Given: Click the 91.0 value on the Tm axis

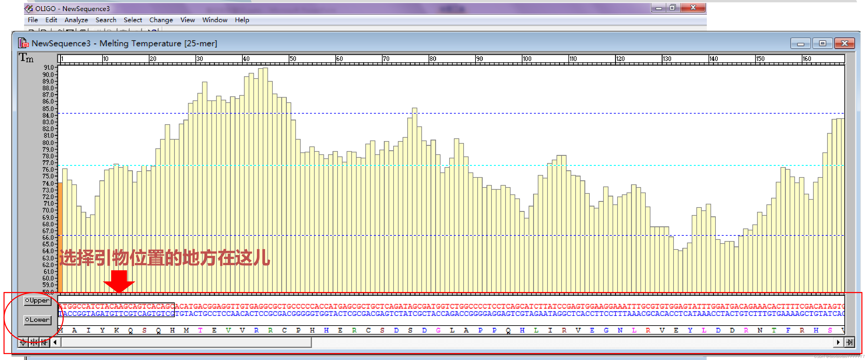Looking at the screenshot, I should click(49, 68).
